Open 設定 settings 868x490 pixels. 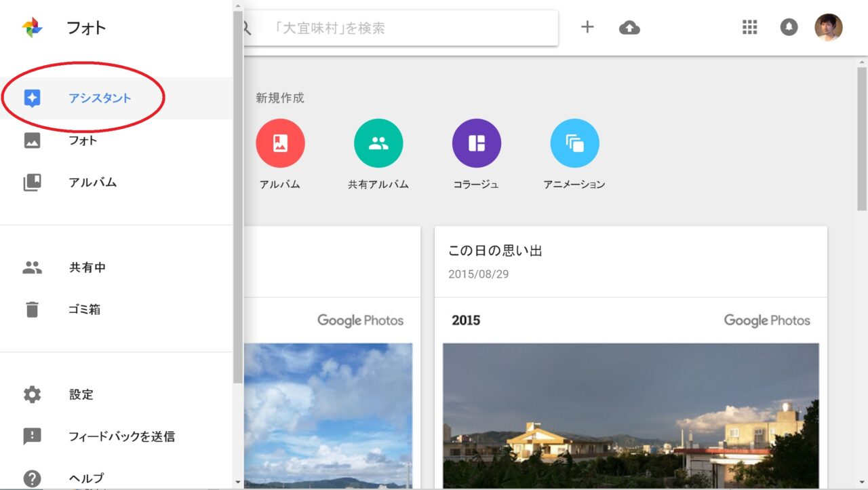click(x=81, y=394)
